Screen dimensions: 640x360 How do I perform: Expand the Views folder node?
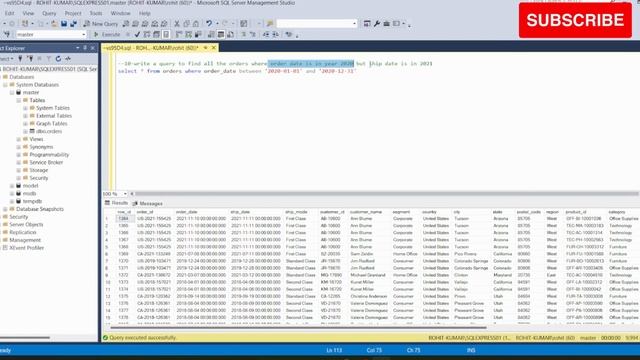click(x=18, y=139)
